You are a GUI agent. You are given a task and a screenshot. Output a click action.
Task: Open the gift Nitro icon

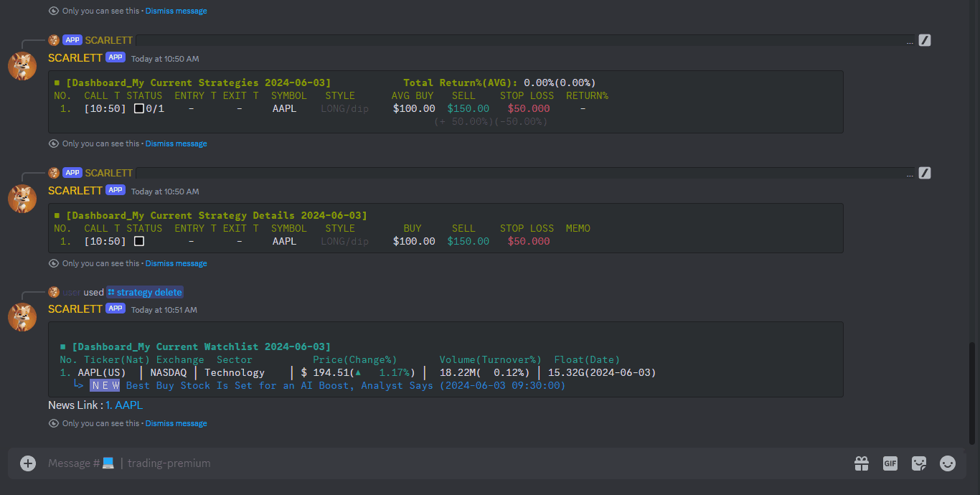point(862,463)
